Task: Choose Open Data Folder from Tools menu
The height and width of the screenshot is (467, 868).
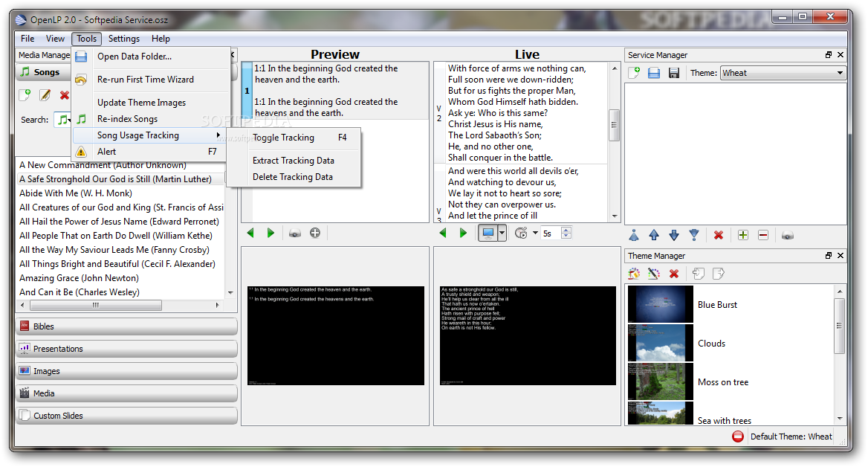Action: coord(151,57)
